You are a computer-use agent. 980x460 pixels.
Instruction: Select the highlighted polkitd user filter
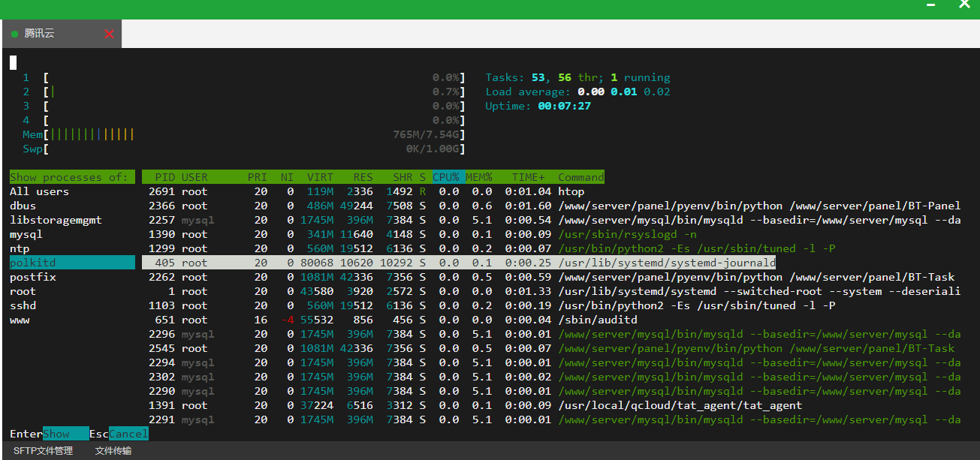click(x=72, y=263)
